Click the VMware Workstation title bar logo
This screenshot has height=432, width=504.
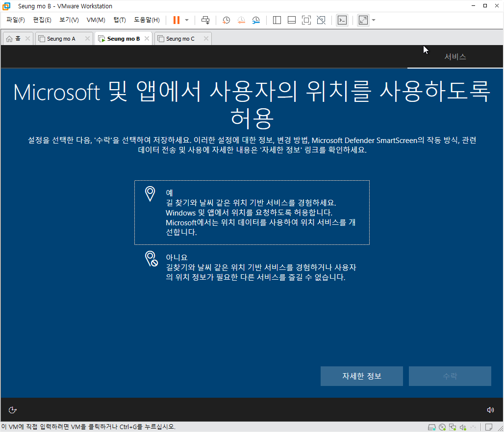point(6,6)
